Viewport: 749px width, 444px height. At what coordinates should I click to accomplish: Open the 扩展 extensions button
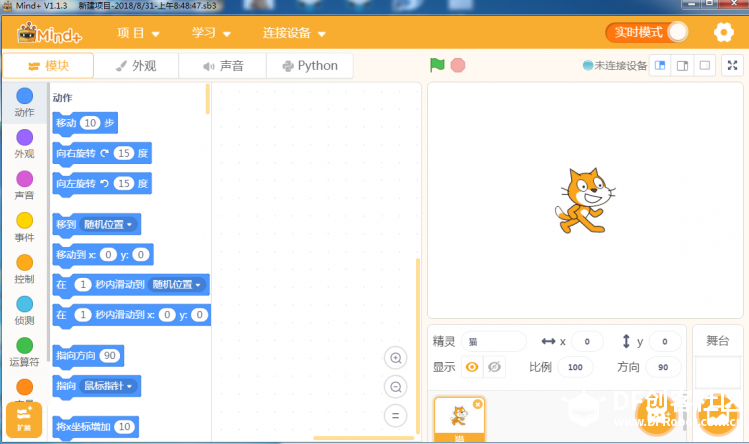coord(24,419)
